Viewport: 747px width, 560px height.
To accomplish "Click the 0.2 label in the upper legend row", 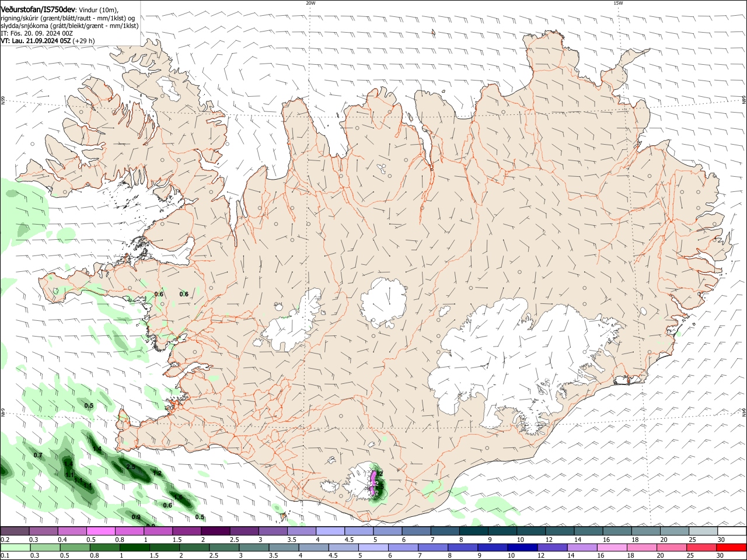I will point(5,540).
